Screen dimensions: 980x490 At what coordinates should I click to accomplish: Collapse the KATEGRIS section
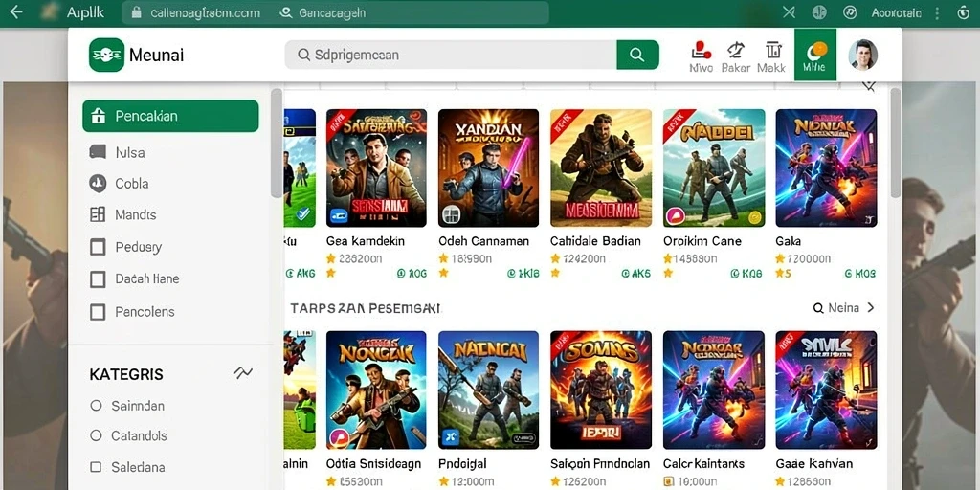(x=242, y=374)
